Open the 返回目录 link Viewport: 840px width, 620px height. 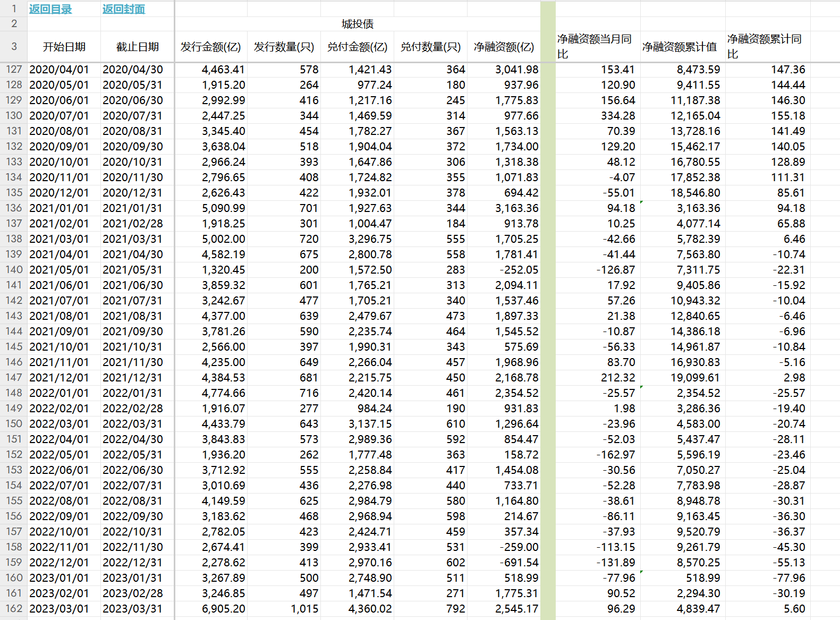click(50, 9)
